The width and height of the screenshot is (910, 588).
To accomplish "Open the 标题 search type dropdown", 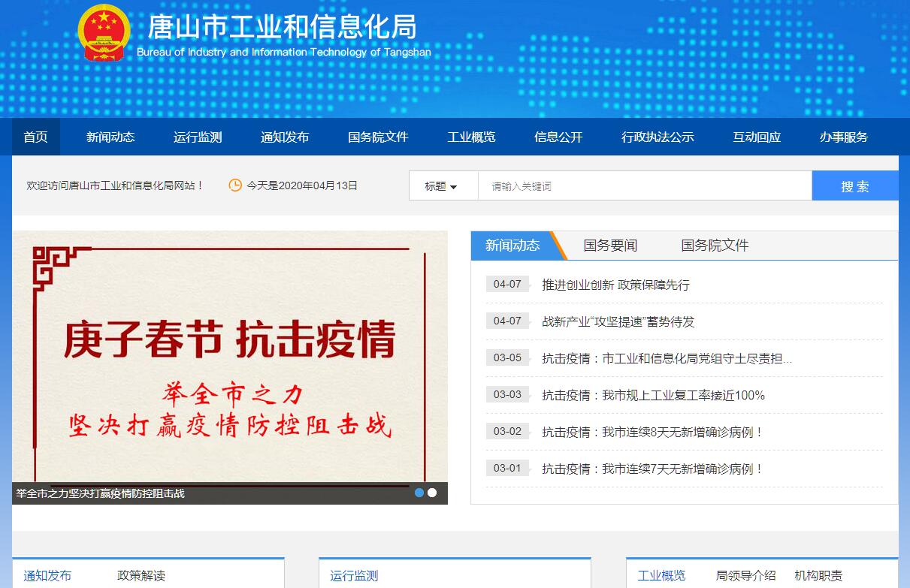I will [x=443, y=186].
